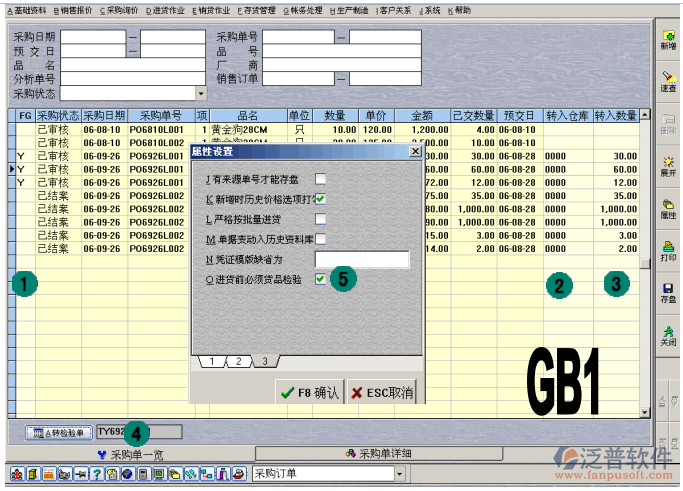Click the 打印 print icon
This screenshot has width=683, height=491.
(667, 250)
